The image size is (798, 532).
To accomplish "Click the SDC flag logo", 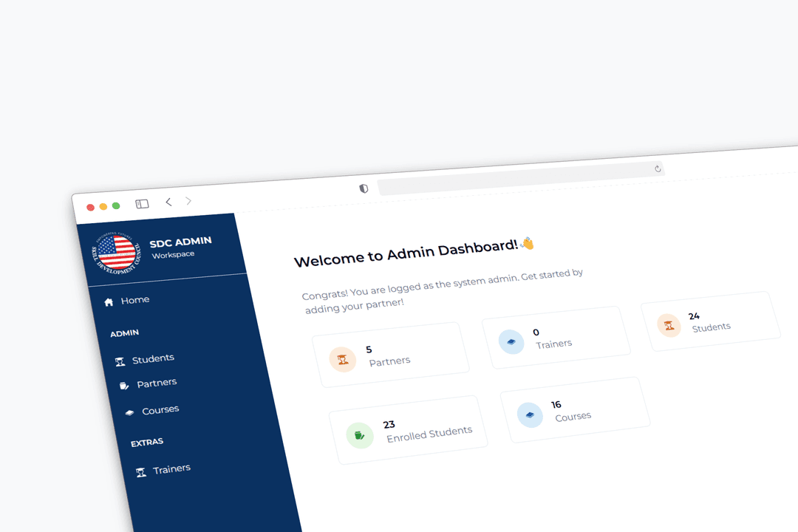I will (x=117, y=253).
